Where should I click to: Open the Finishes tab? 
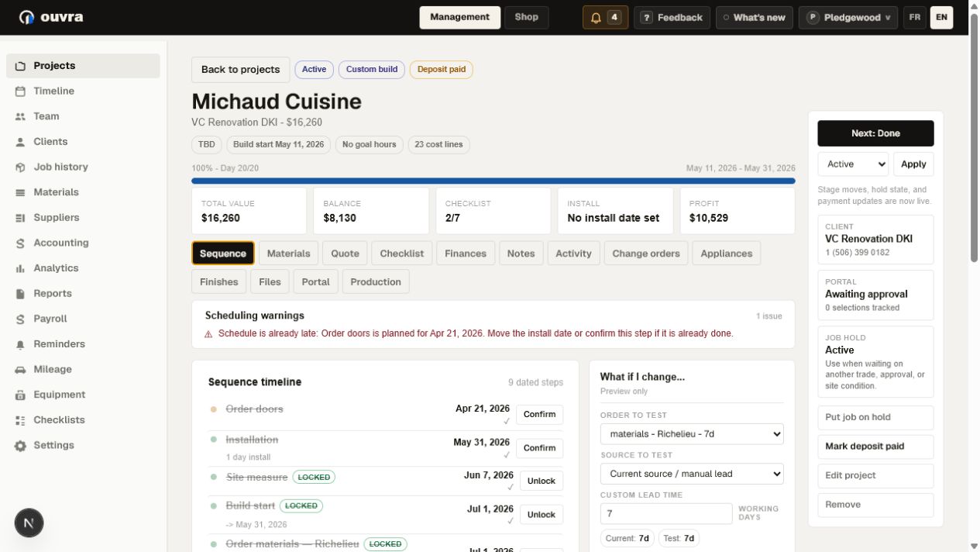tap(219, 282)
